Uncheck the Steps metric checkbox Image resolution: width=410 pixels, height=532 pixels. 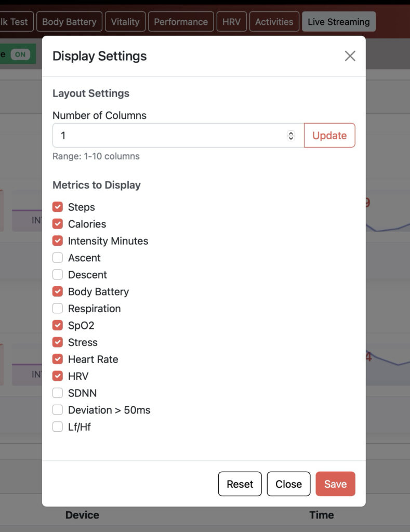click(x=58, y=207)
